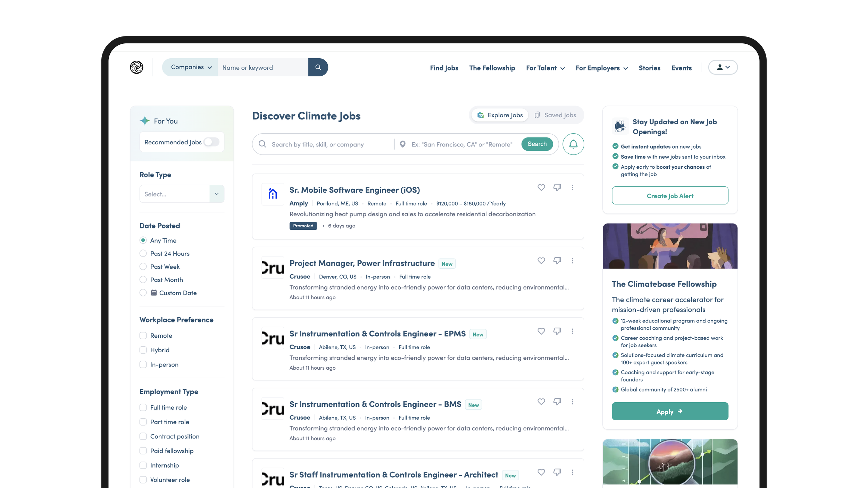Click the fellowship Apply button
868x488 pixels.
coord(670,412)
